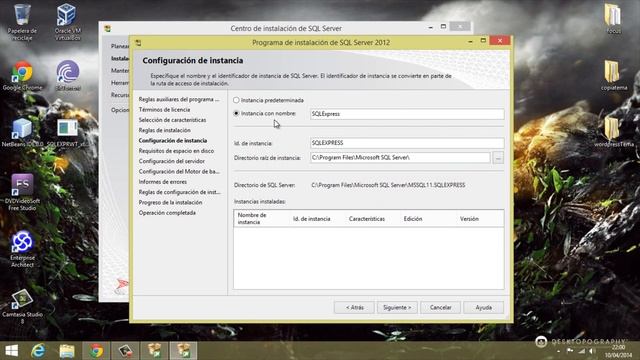Viewport: 640px width, 360px height.
Task: Close the SQL Server 2012 setup window
Action: click(x=500, y=40)
